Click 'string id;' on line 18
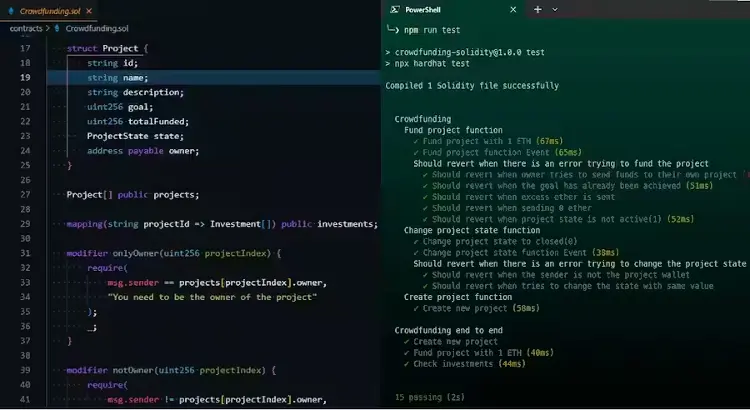Image resolution: width=750 pixels, height=410 pixels. 112,63
